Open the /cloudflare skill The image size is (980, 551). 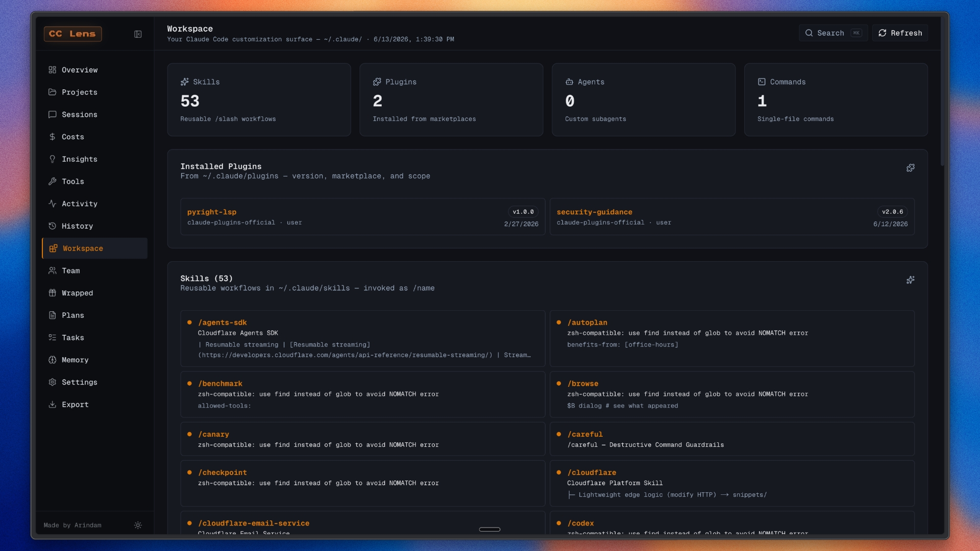tap(732, 484)
